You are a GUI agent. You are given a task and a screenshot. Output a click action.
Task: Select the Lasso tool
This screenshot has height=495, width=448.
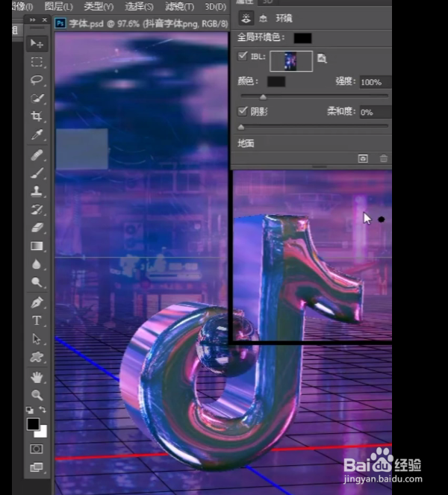[x=37, y=80]
